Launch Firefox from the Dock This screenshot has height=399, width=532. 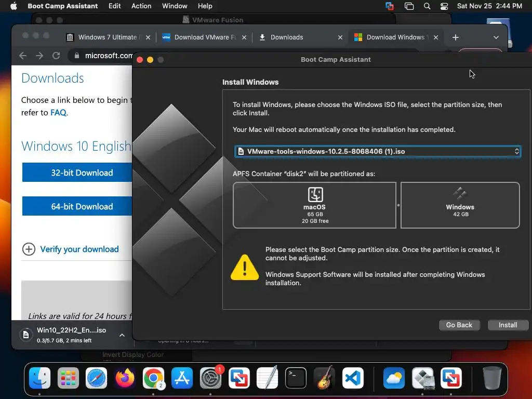pos(125,378)
